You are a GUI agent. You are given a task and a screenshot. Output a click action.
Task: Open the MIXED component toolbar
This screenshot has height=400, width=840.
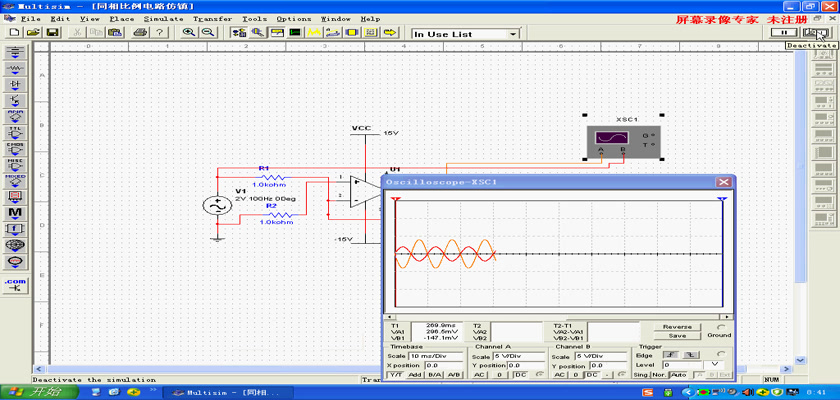click(16, 180)
